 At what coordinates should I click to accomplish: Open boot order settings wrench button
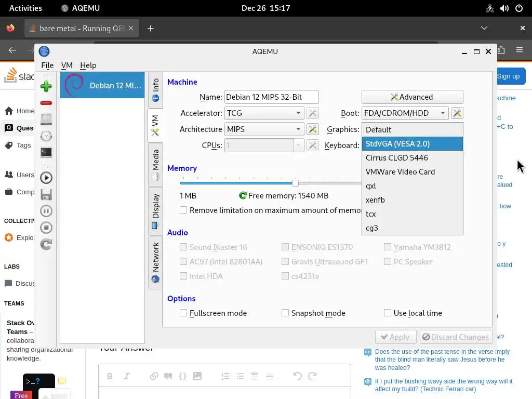click(457, 113)
